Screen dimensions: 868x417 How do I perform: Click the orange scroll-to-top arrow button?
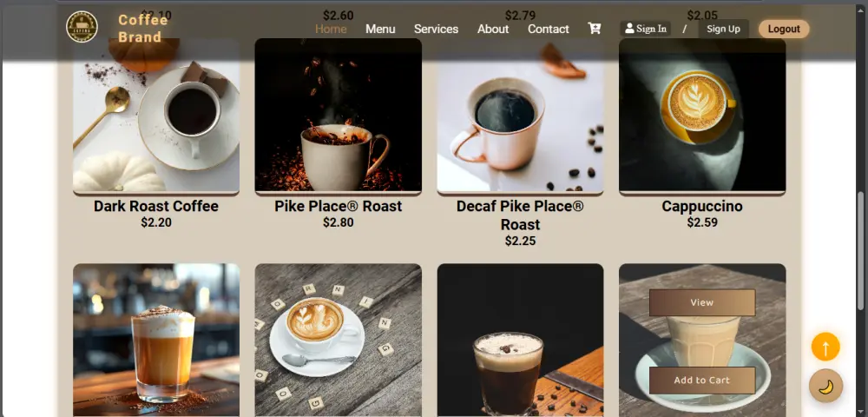[x=825, y=347]
